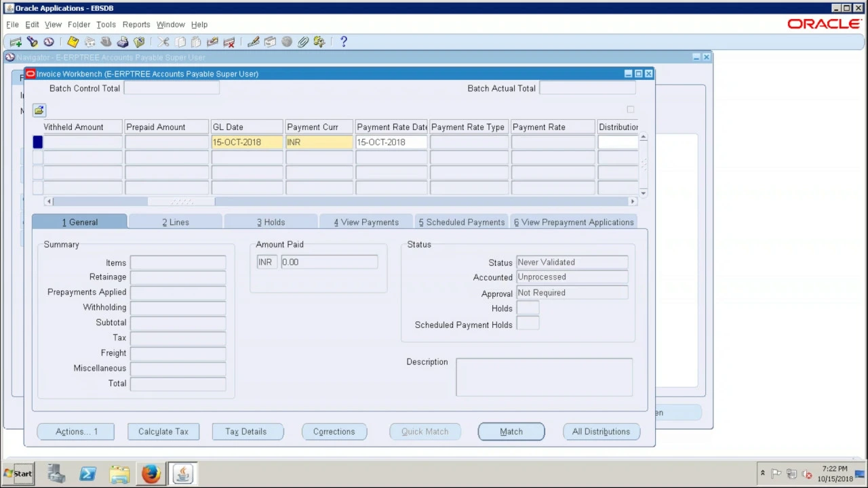Open Windows Explorer from the taskbar
Screen dimensions: 868x488
(119, 473)
